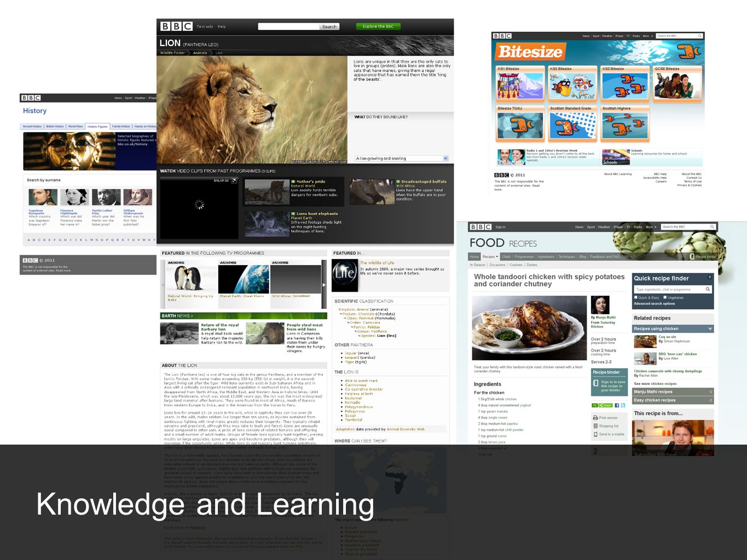Screen dimensions: 747x560
Task: Click the next arrow on the featured TV programmes carousel
Action: [x=323, y=284]
